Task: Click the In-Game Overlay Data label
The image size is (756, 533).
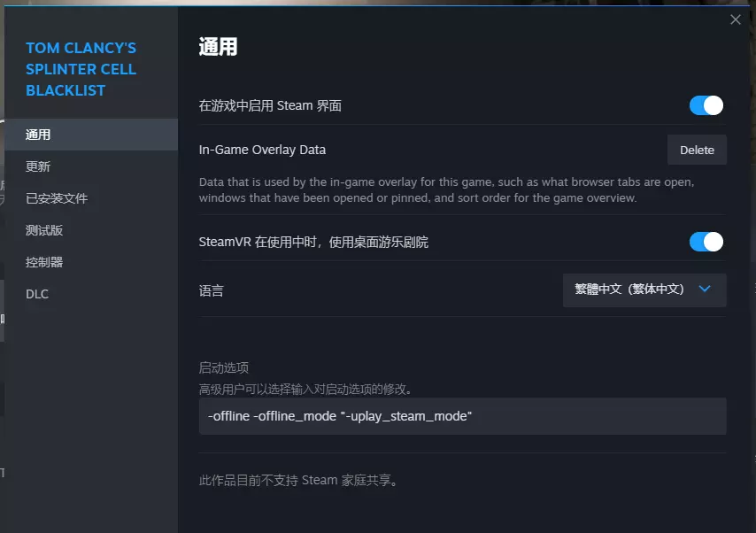Action: point(262,150)
